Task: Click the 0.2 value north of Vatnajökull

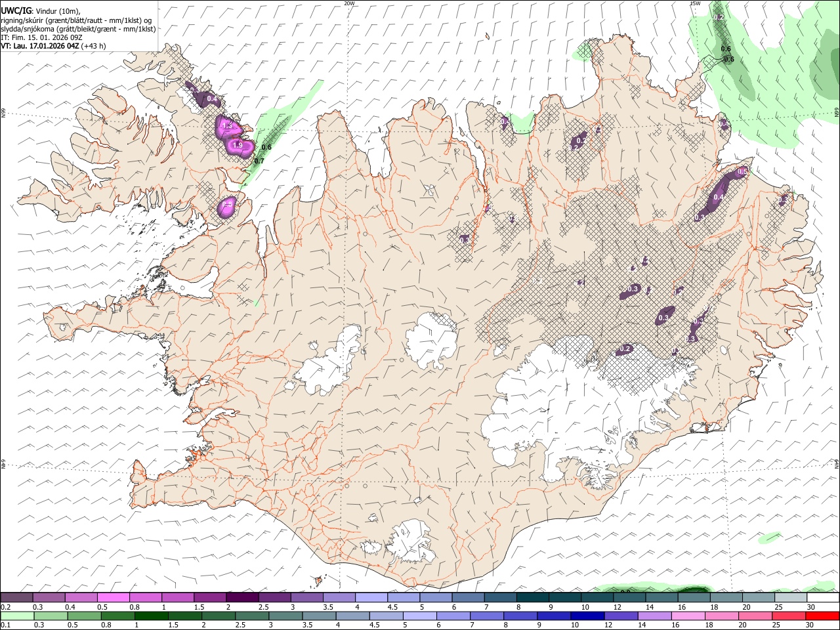Action: coord(626,348)
